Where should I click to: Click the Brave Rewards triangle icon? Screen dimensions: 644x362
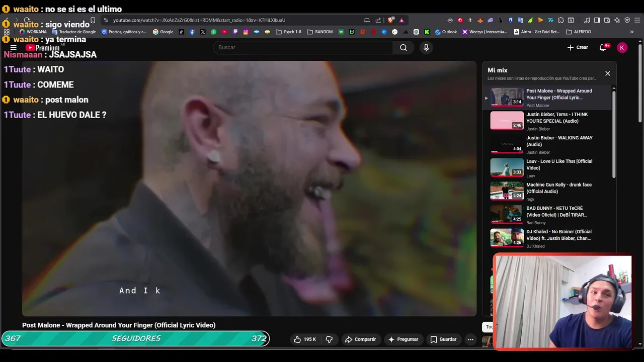[401, 20]
